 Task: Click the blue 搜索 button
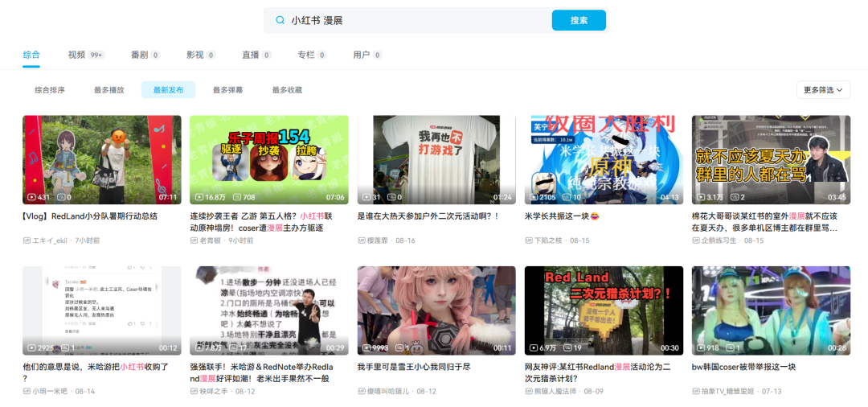[x=579, y=20]
